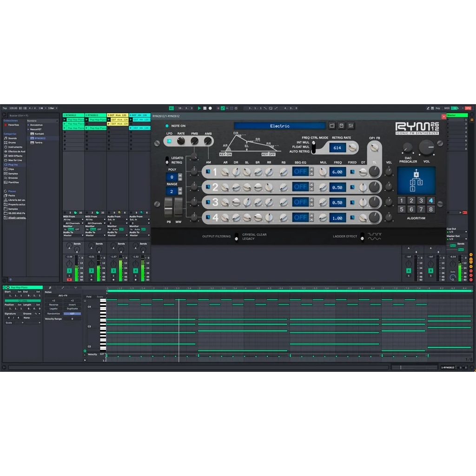Viewport: 476px width, 476px height.
Task: Expand the NexusVST plug-in folder
Action: pos(28,129)
